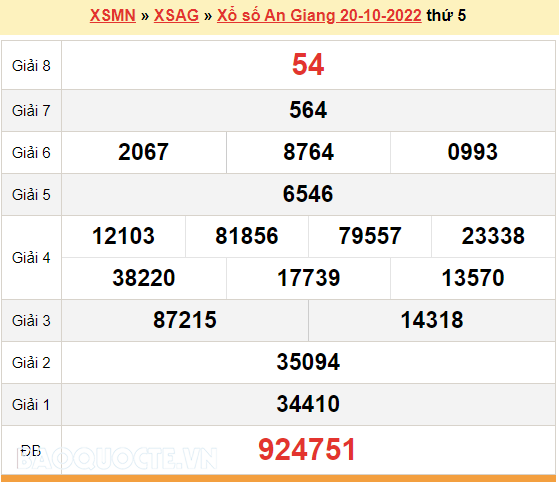Open the XSMN link
The width and height of the screenshot is (559, 482).
pyautogui.click(x=113, y=16)
